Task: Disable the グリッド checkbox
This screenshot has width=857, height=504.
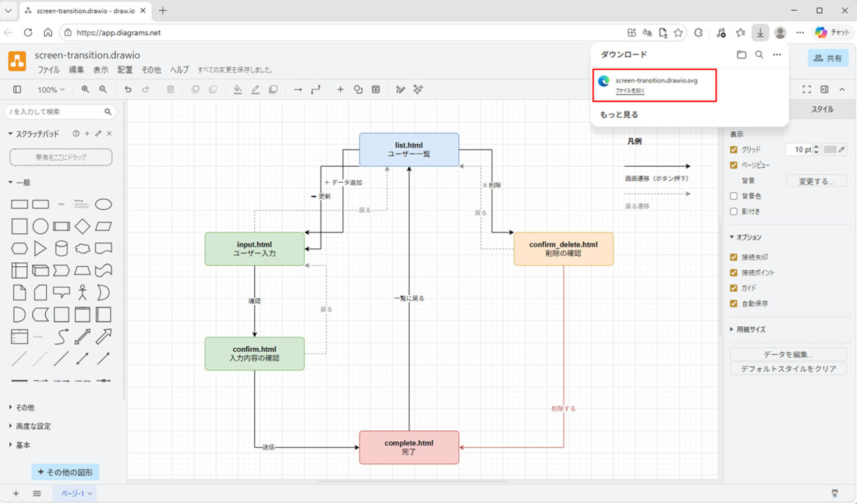Action: tap(734, 150)
